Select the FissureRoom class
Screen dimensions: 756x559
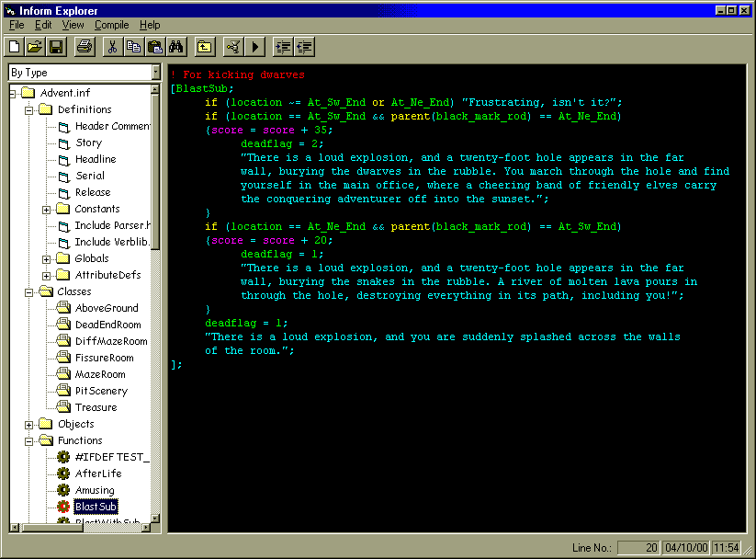(105, 358)
